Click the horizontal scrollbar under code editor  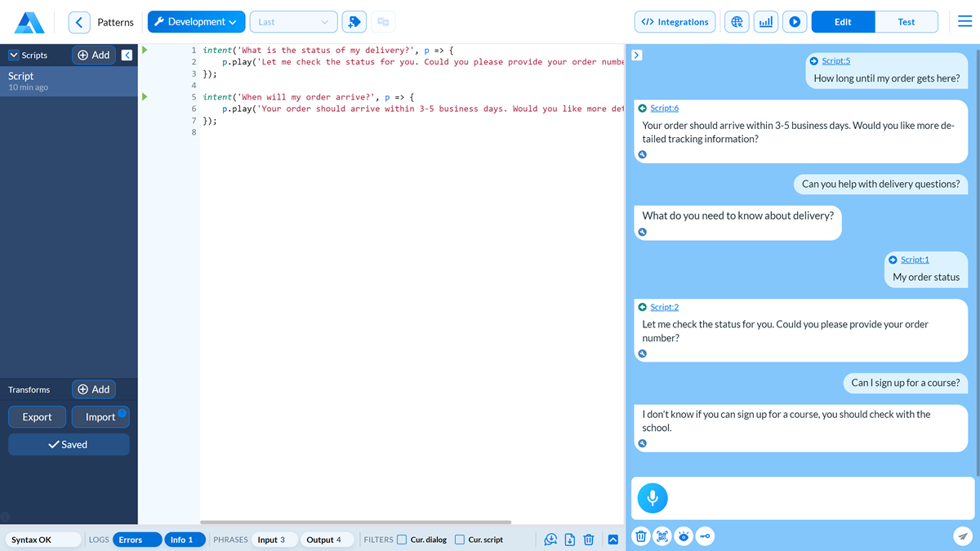(x=355, y=522)
